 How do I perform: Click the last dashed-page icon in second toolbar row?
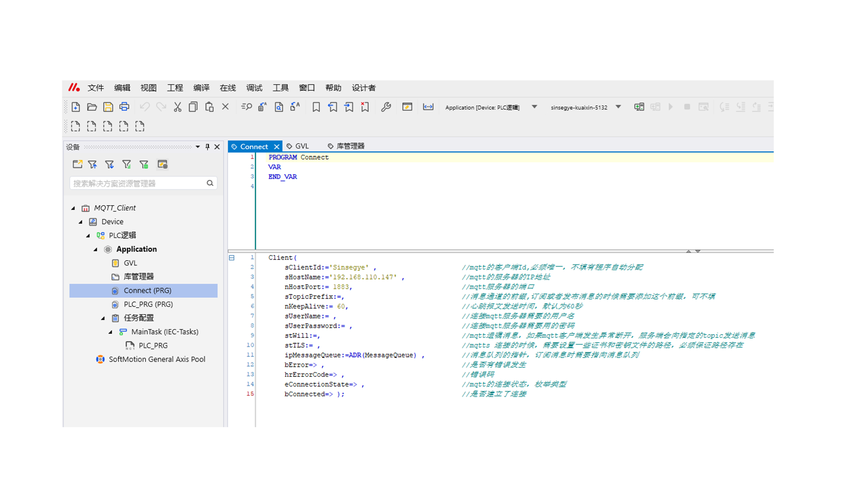(x=140, y=126)
